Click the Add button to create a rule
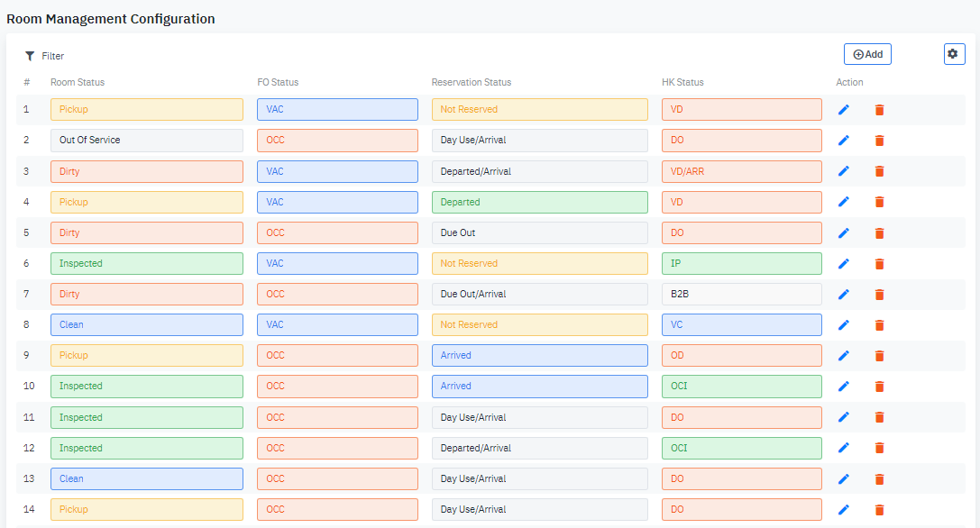 coord(867,53)
